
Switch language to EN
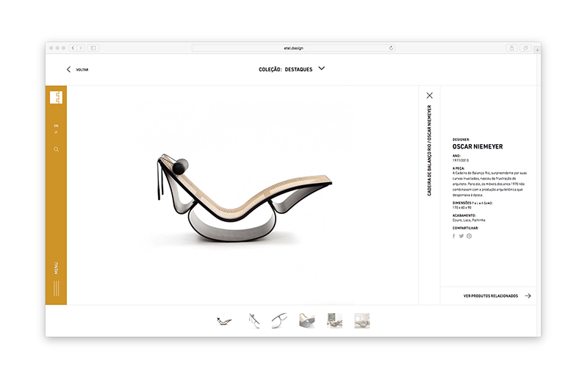(x=57, y=126)
